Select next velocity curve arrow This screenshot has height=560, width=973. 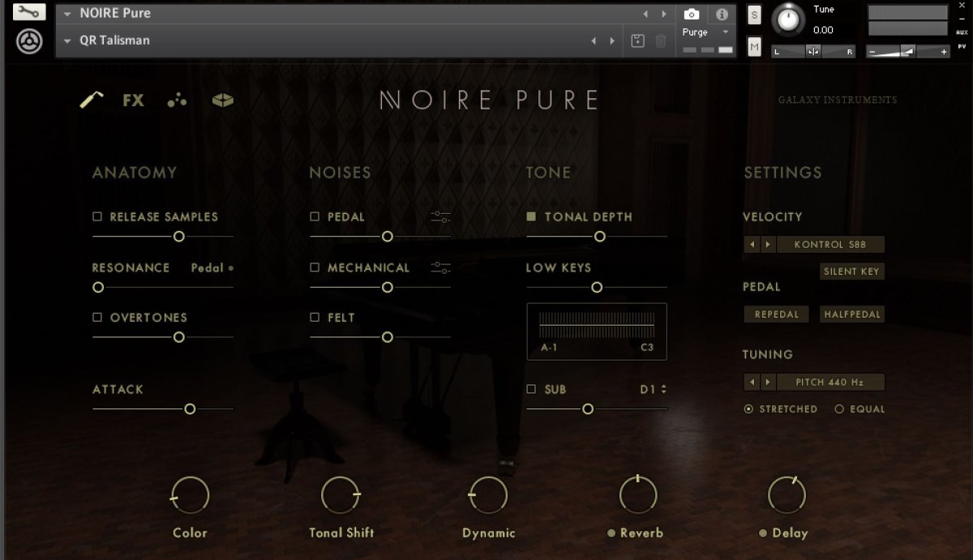click(x=768, y=245)
